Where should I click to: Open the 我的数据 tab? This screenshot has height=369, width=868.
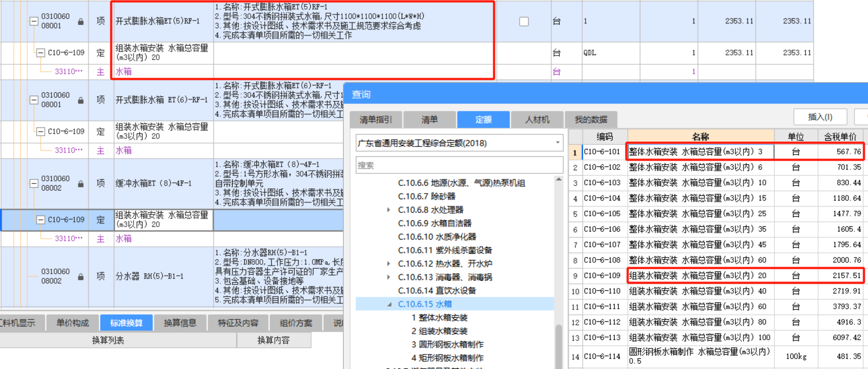click(x=591, y=119)
